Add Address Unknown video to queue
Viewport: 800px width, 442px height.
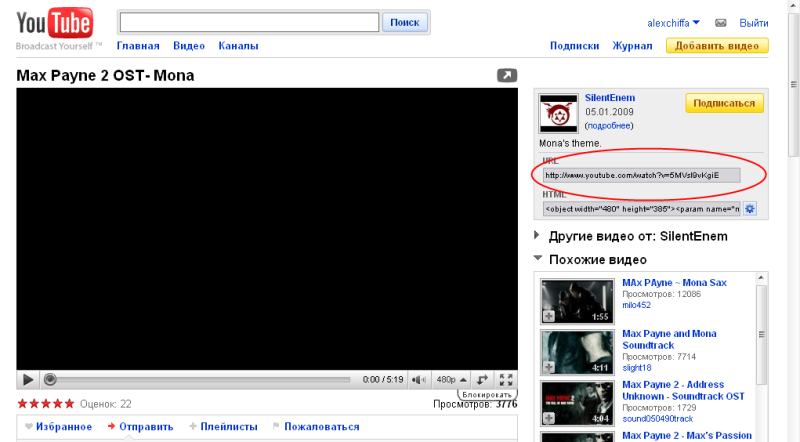pos(548,418)
